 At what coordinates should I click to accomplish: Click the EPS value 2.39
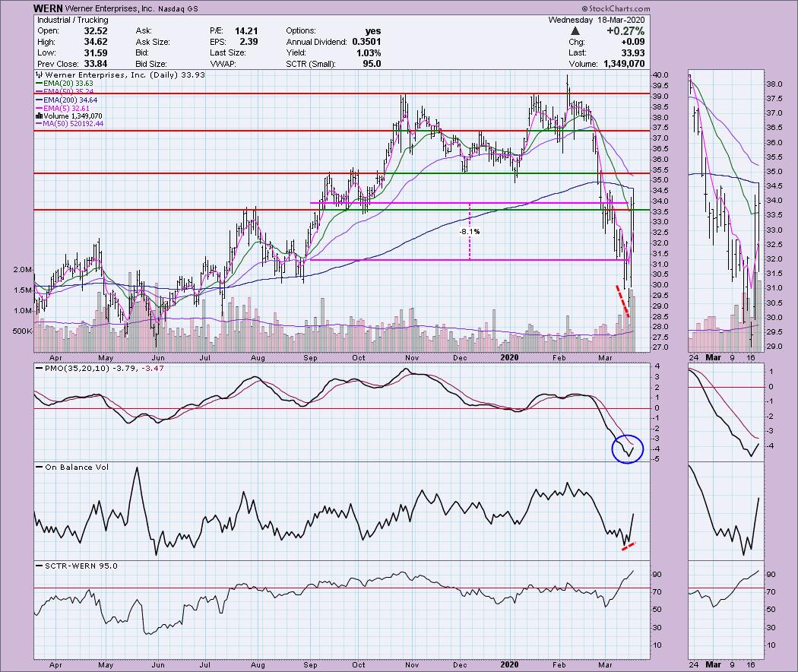pyautogui.click(x=249, y=43)
